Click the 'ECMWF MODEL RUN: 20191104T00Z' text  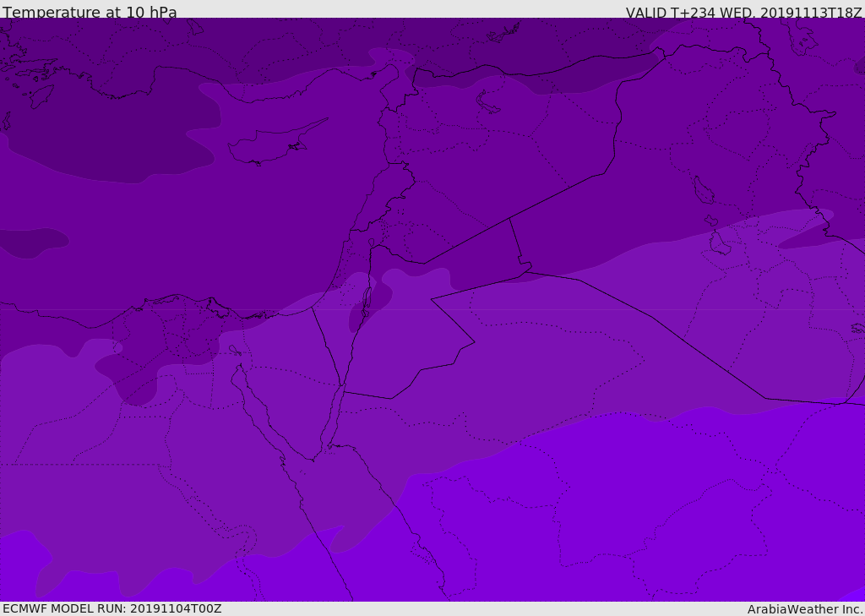click(x=112, y=608)
